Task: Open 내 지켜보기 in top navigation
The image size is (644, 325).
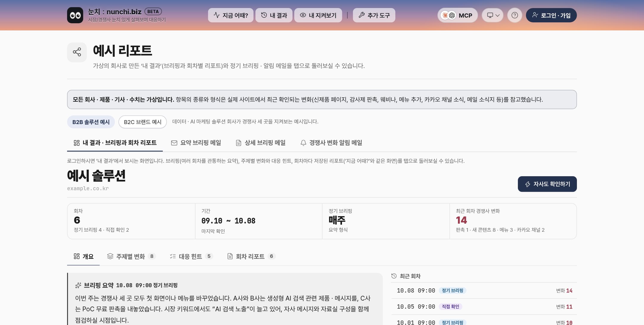Action: coord(318,15)
